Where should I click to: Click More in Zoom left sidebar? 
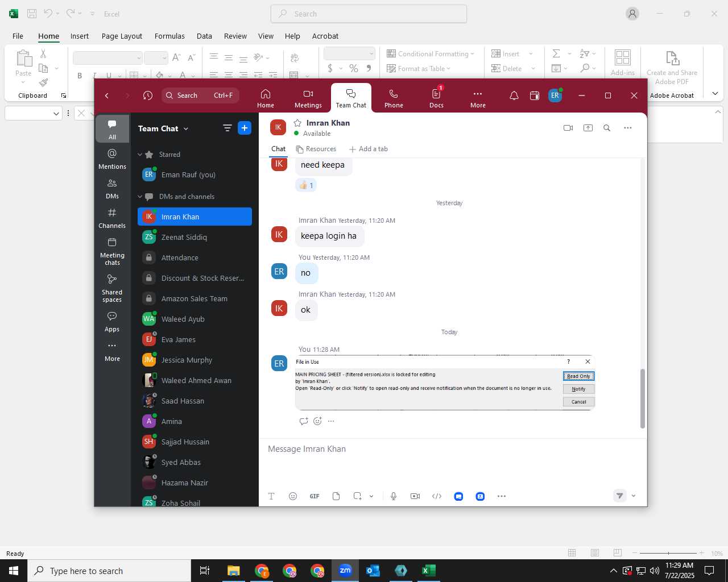(x=112, y=351)
